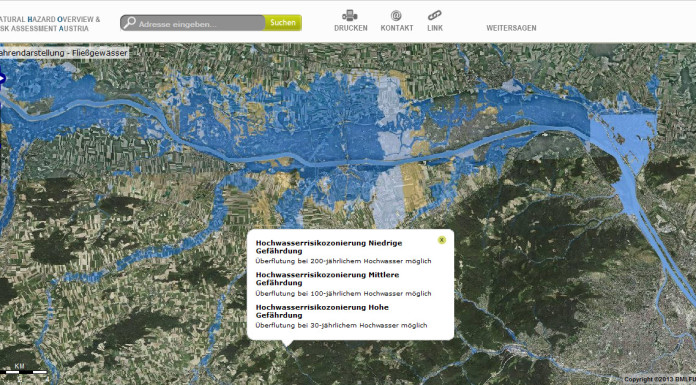The width and height of the screenshot is (696, 385).
Task: Click the magnifier icon in search bar
Action: click(x=129, y=23)
